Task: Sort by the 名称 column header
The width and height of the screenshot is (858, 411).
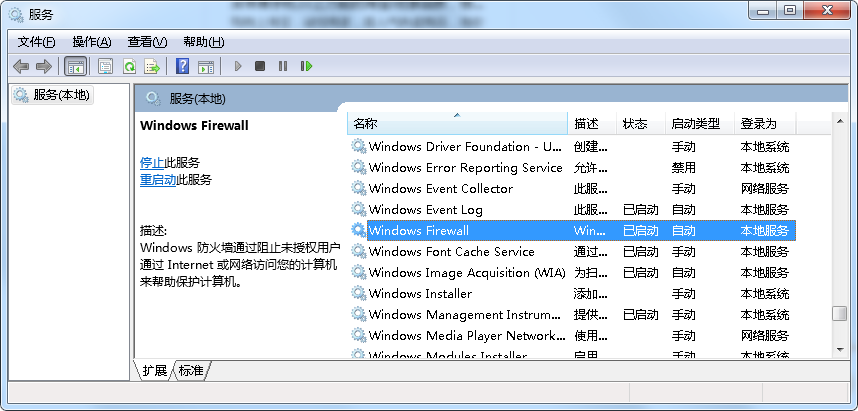Action: point(457,124)
